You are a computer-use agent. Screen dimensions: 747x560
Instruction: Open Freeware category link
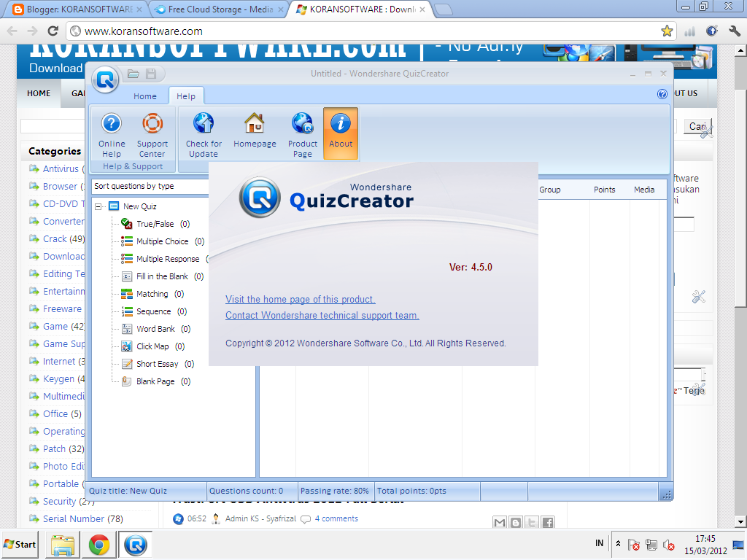point(62,309)
